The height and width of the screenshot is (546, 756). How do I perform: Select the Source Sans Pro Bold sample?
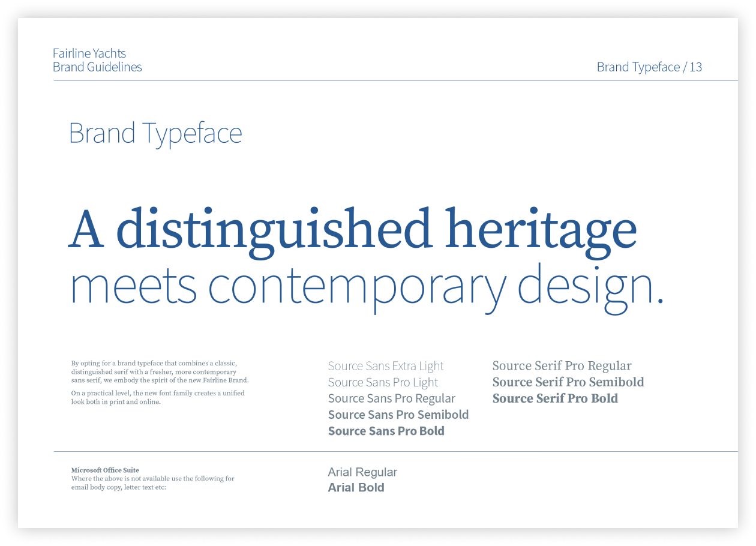click(386, 431)
